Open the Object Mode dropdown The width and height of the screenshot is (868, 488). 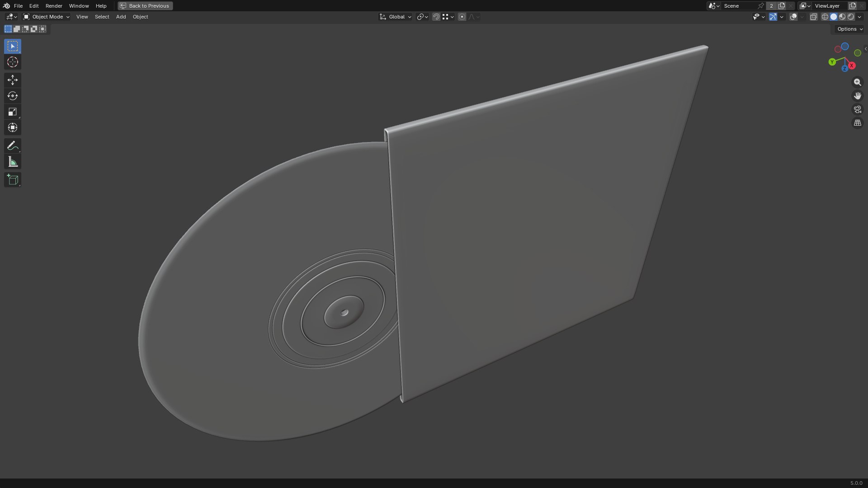[x=46, y=17]
